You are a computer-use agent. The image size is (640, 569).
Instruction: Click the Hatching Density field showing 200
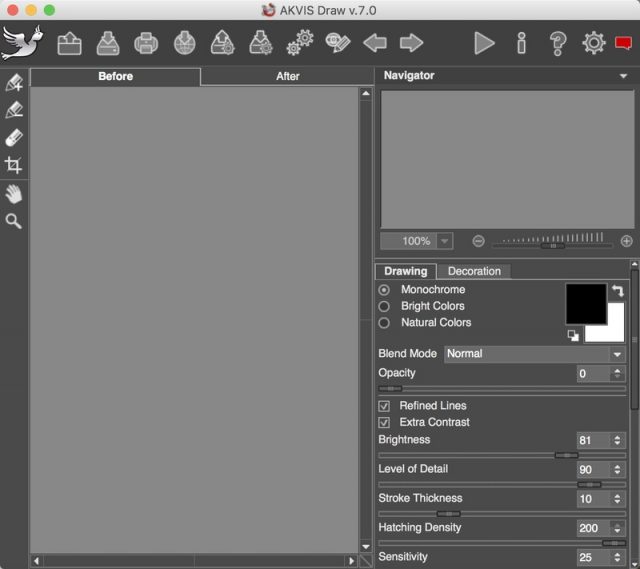(x=594, y=528)
